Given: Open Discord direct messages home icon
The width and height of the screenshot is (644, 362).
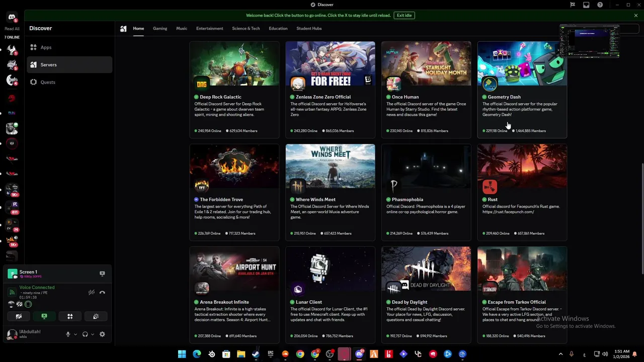Looking at the screenshot, I should tap(12, 17).
